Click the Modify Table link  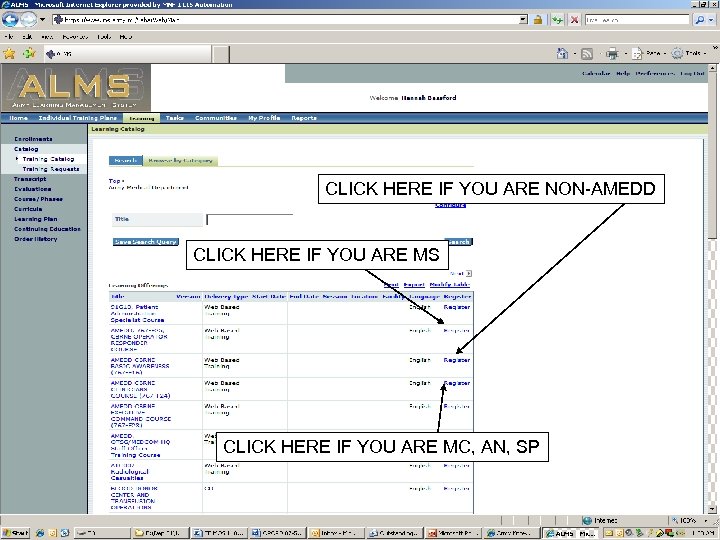coord(450,285)
